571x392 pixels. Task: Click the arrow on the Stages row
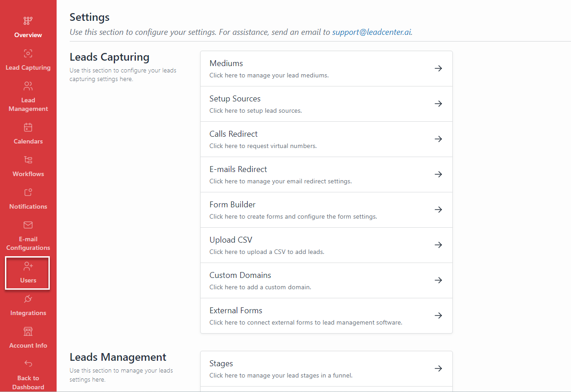[x=438, y=368]
